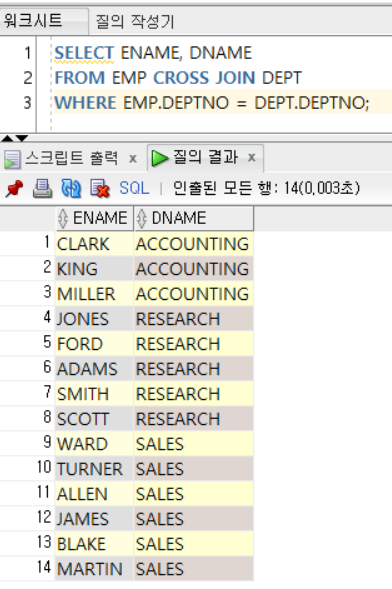Screen dimensions: 392x589
Task: Select the ALLEN cell
Action: [94, 494]
